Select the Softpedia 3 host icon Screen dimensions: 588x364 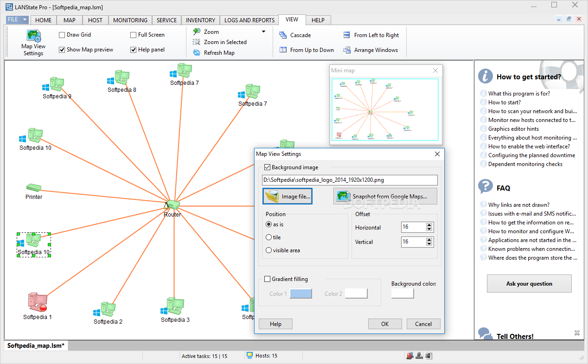coord(171,307)
